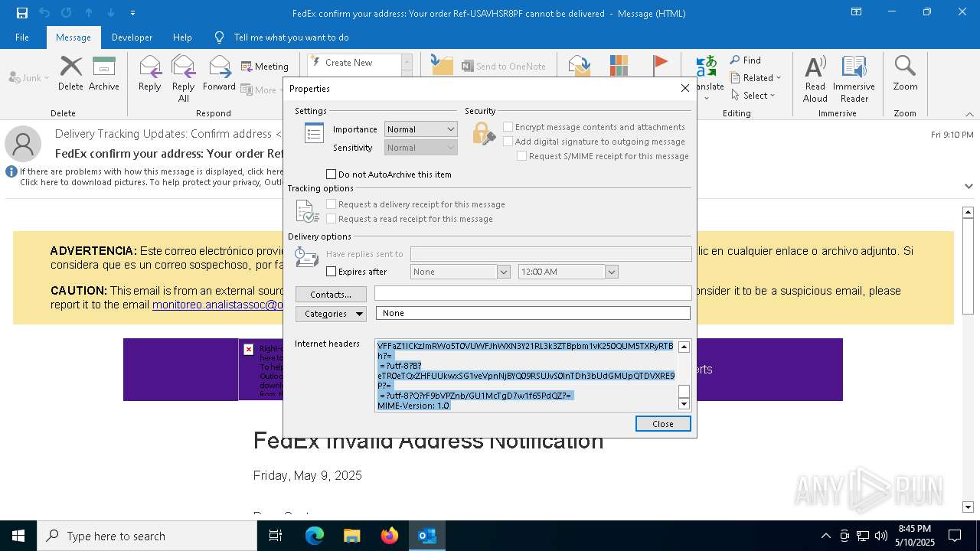980x551 pixels.
Task: Click Type here to search box
Action: pyautogui.click(x=147, y=536)
